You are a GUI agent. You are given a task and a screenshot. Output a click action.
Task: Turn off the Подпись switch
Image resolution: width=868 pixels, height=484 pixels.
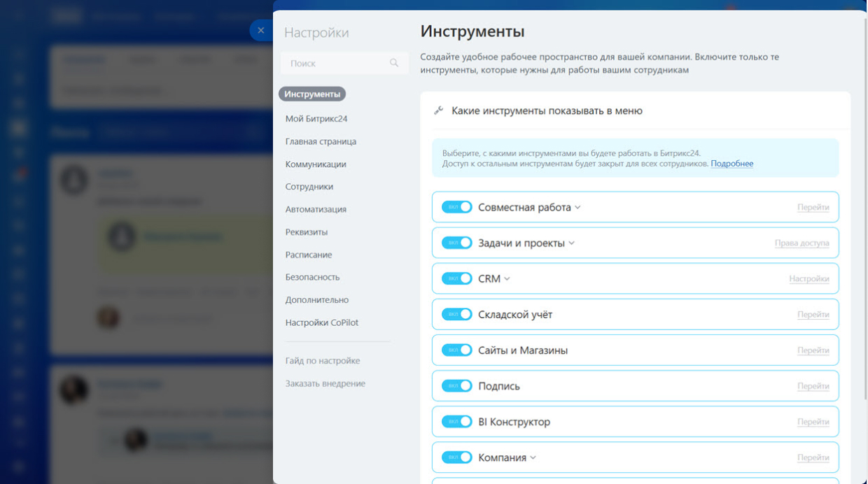pyautogui.click(x=457, y=385)
